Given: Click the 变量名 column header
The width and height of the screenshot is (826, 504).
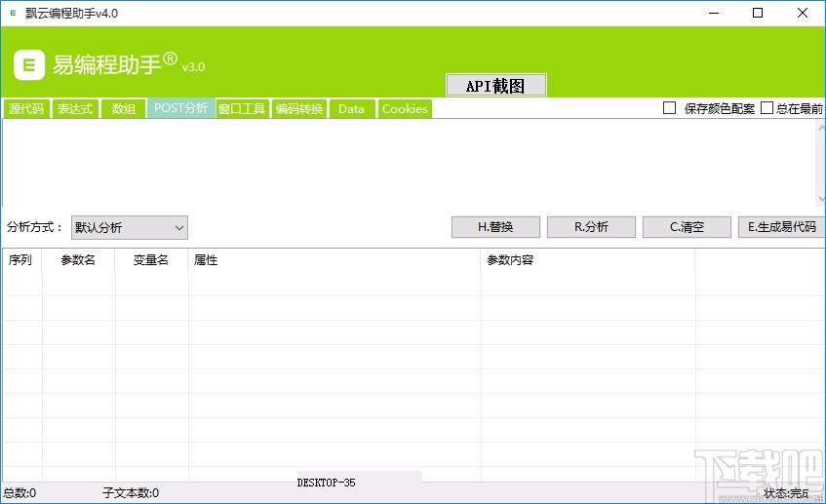Looking at the screenshot, I should tap(151, 260).
